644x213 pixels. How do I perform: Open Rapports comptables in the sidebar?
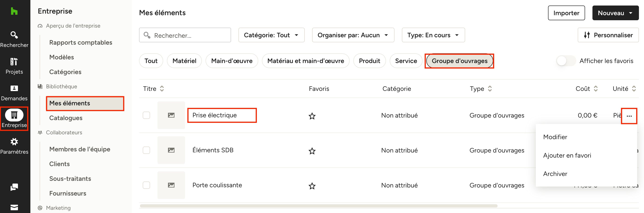(x=81, y=43)
